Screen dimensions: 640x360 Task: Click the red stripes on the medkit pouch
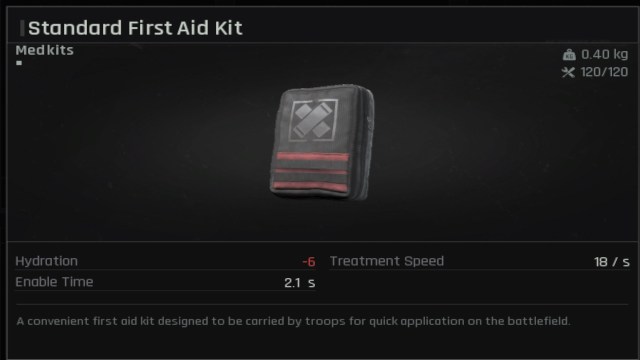pos(311,171)
